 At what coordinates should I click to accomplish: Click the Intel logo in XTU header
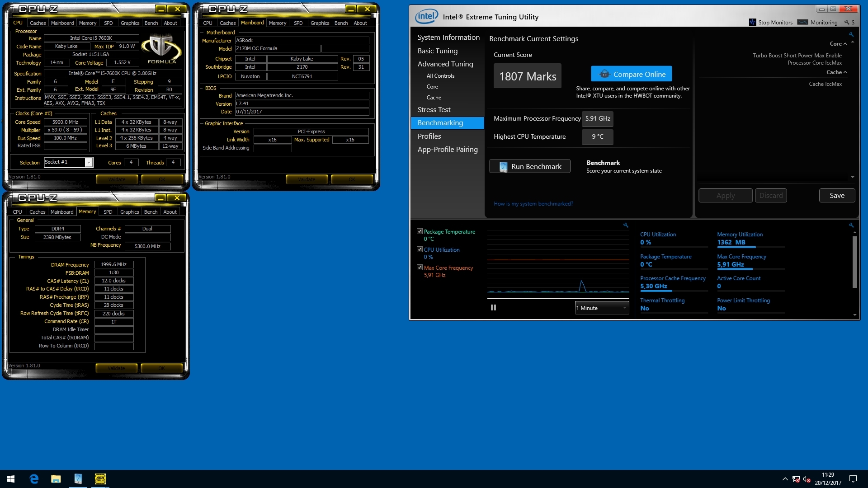click(x=426, y=17)
